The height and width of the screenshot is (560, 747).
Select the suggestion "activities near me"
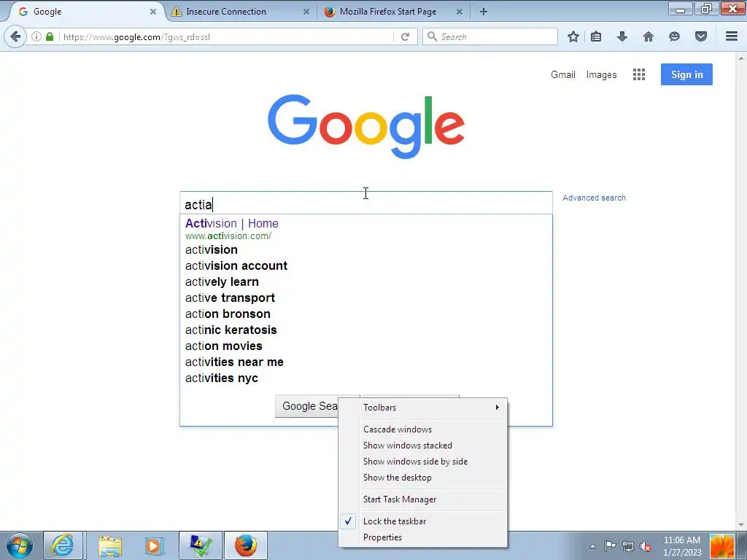point(366,362)
